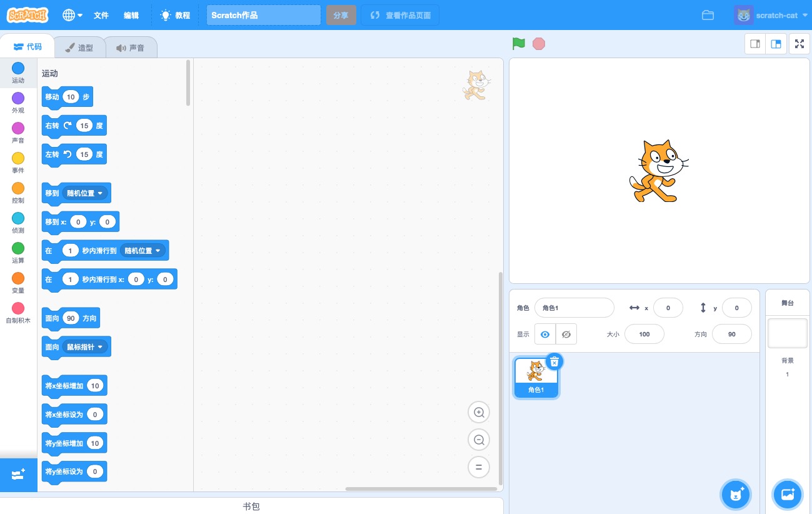The width and height of the screenshot is (812, 514).
Task: Select the stage backdrop thumbnail
Action: (x=787, y=333)
